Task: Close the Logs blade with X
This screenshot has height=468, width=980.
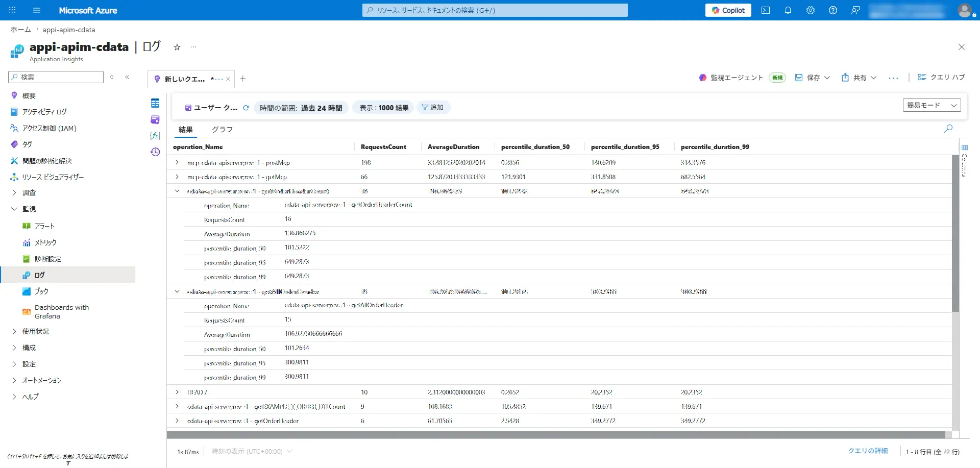Action: click(x=962, y=47)
